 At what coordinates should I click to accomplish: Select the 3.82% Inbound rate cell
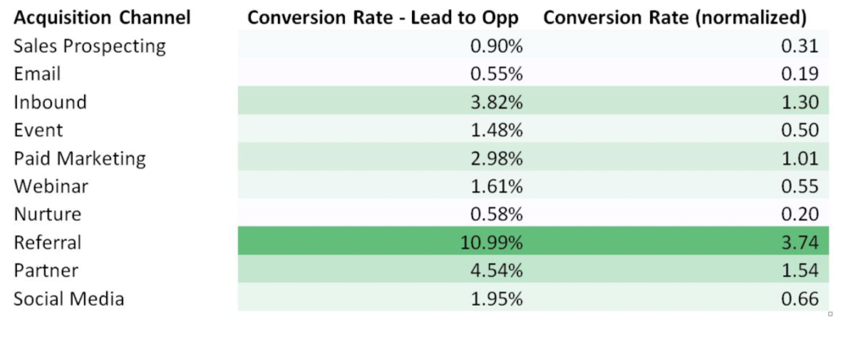381,102
